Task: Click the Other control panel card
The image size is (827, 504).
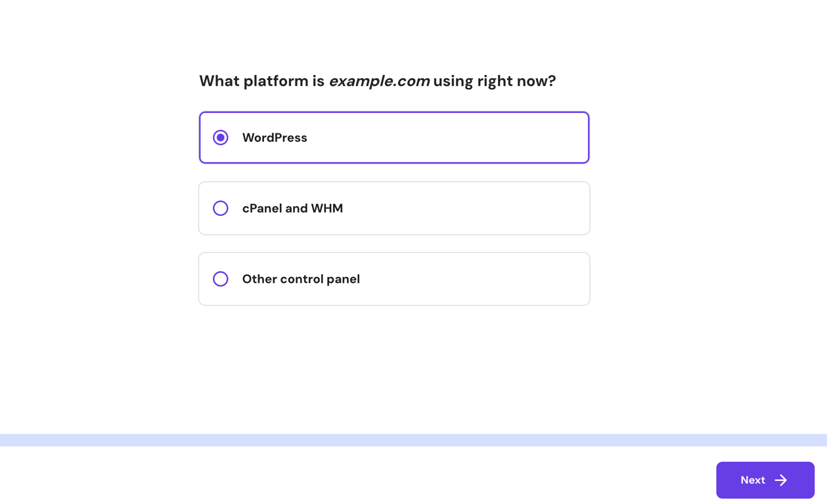Action: [x=394, y=278]
